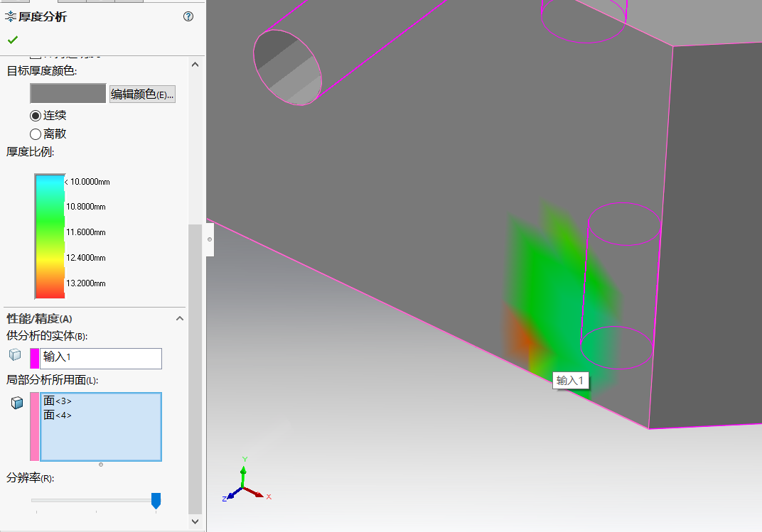Select the 连续 radio option
The image size is (762, 532).
tap(36, 115)
